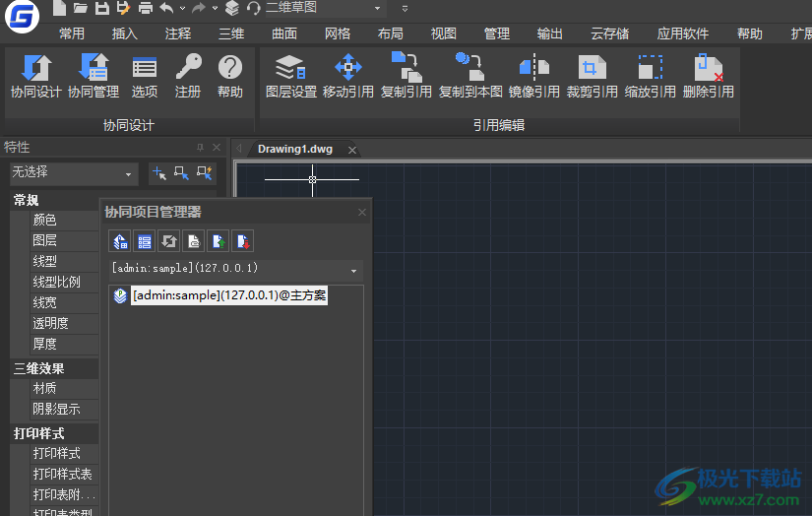The width and height of the screenshot is (812, 516).
Task: Switch to the 视图 ribbon tab
Action: tap(444, 33)
